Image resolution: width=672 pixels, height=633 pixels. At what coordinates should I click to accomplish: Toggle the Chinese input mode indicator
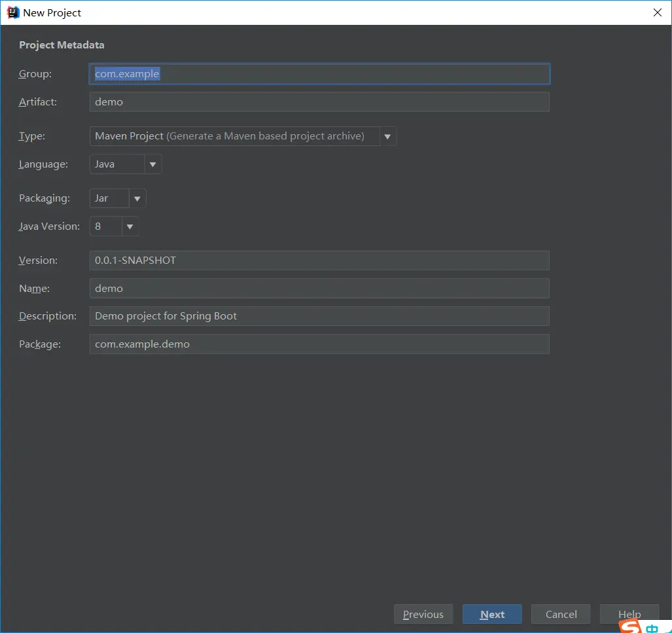point(652,628)
